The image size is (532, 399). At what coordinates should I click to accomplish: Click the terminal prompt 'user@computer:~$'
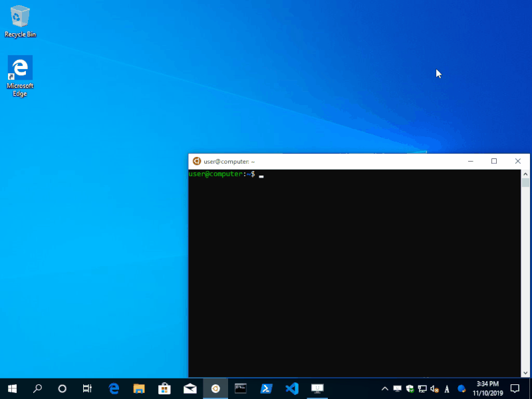[222, 174]
